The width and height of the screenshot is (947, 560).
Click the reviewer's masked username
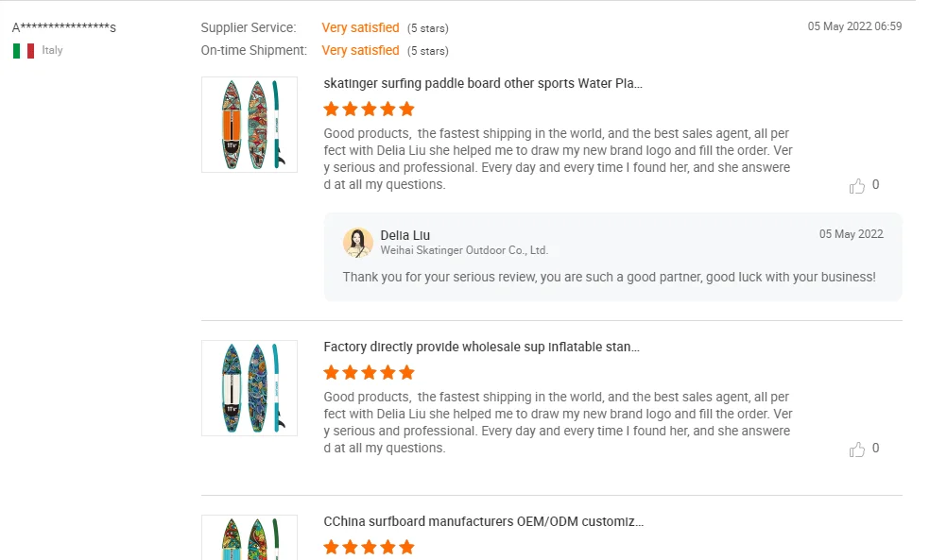(64, 28)
